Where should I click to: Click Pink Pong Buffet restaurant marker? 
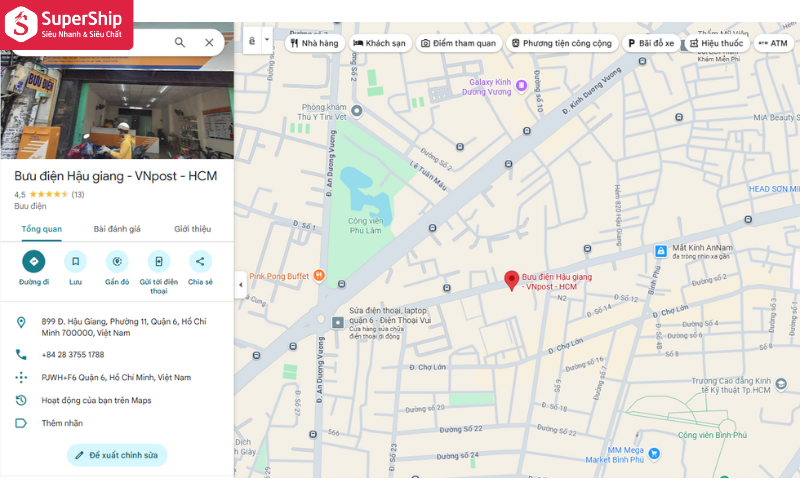coord(319,276)
